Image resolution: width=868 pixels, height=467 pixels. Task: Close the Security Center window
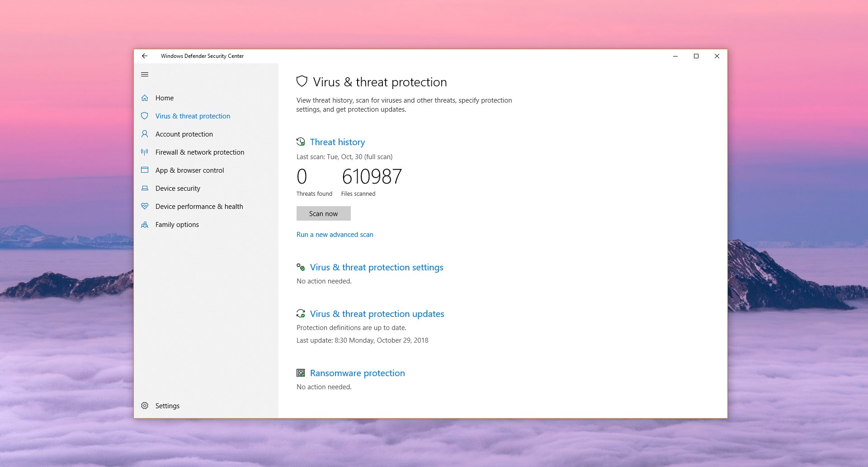(x=717, y=56)
